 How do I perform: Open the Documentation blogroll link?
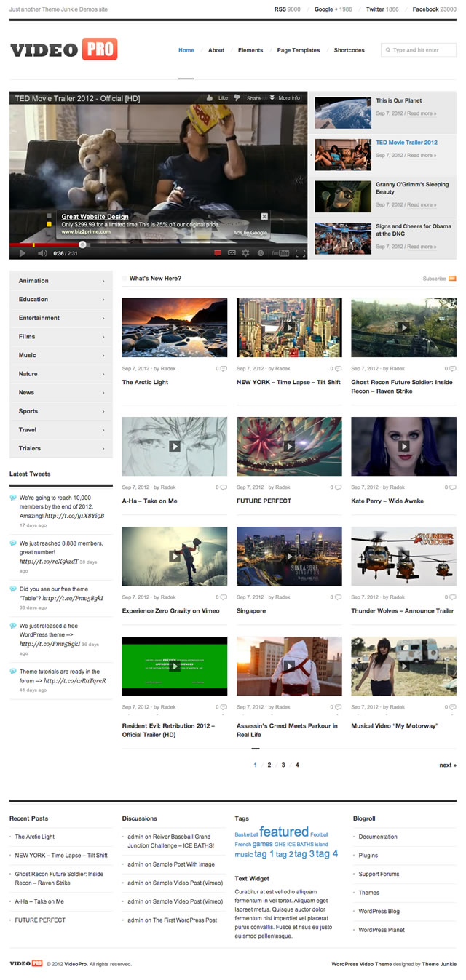(x=378, y=837)
